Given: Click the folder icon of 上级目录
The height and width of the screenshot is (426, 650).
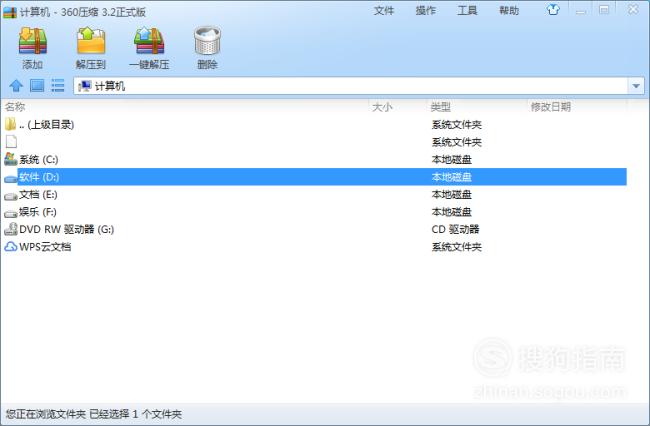Looking at the screenshot, I should (x=10, y=124).
